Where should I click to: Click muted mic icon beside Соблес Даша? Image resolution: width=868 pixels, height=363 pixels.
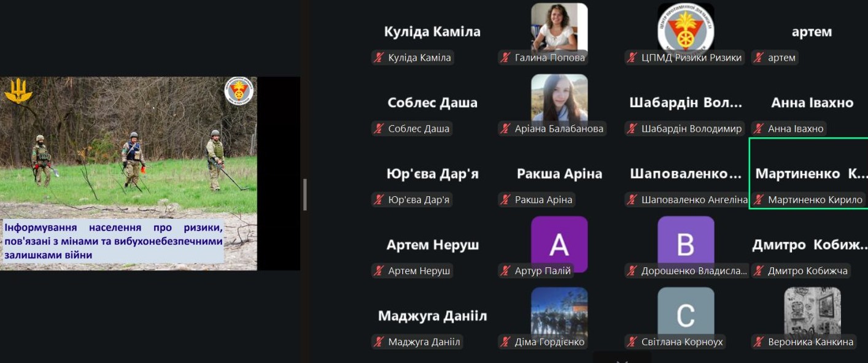379,129
